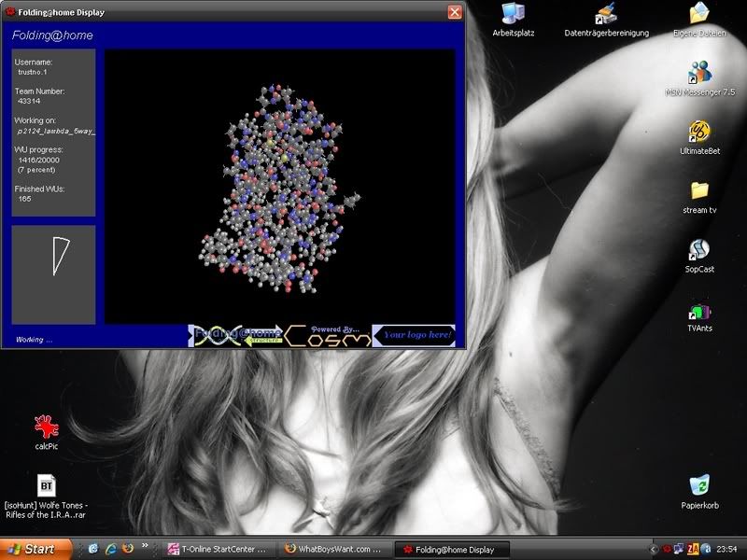Launch the TVAnts application

click(699, 311)
